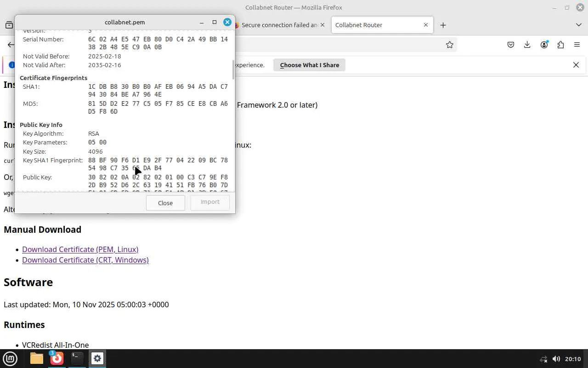Click the Key Parameters value 05 00
Image resolution: width=588 pixels, height=368 pixels.
point(97,142)
